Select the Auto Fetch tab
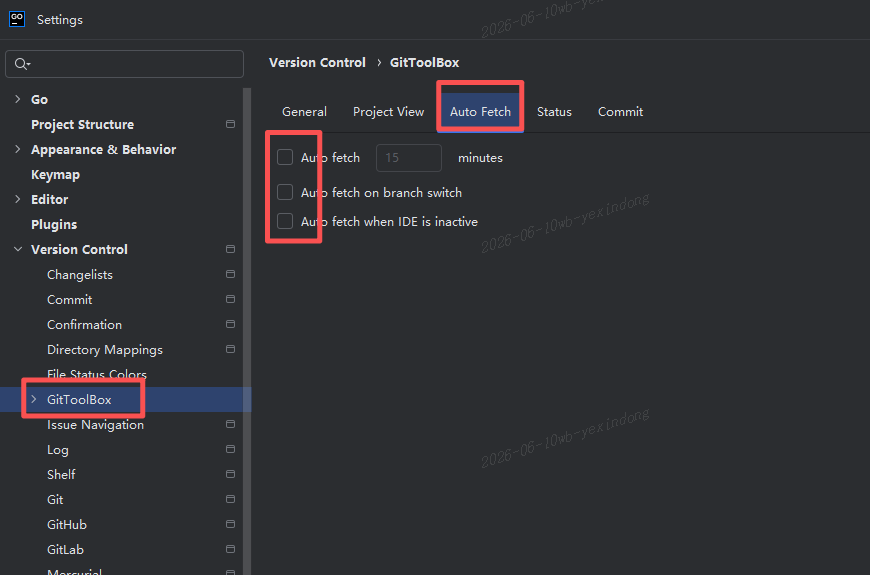Screen dimensions: 870x575 coord(480,112)
